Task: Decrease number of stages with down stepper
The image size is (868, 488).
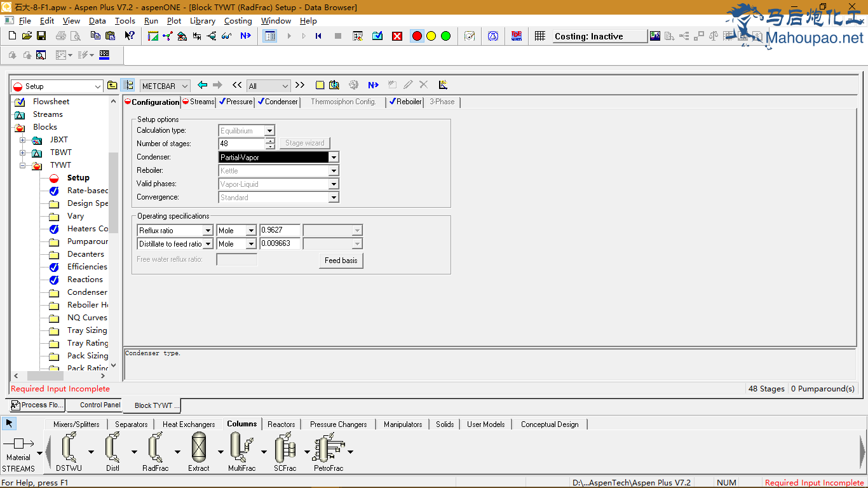Action: pos(270,147)
